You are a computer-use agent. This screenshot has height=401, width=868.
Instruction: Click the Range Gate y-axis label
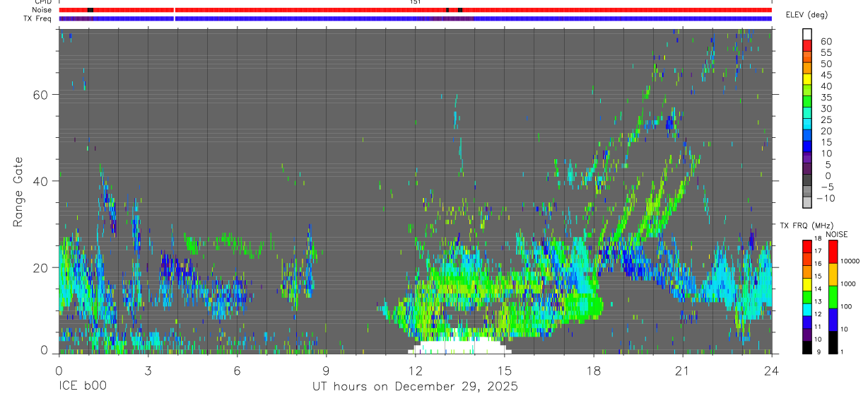click(x=19, y=191)
